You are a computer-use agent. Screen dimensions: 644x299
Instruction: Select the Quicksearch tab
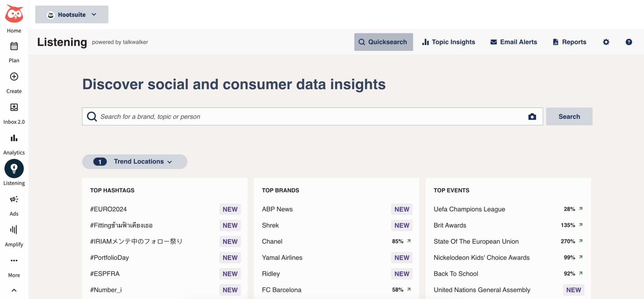[383, 42]
